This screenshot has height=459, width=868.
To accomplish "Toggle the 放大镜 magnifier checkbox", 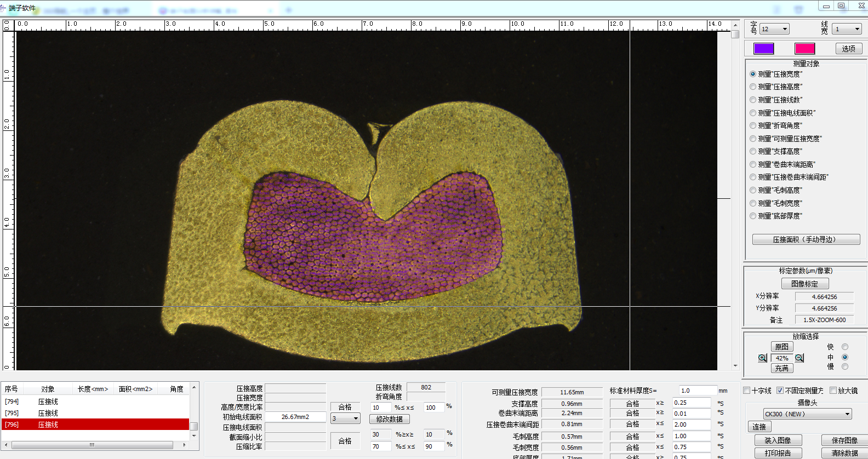I will 833,391.
